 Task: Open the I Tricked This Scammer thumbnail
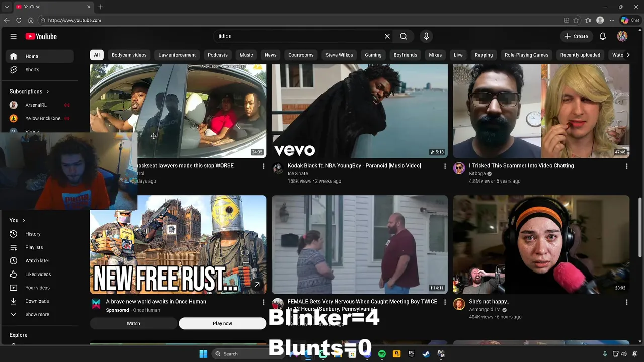(541, 111)
